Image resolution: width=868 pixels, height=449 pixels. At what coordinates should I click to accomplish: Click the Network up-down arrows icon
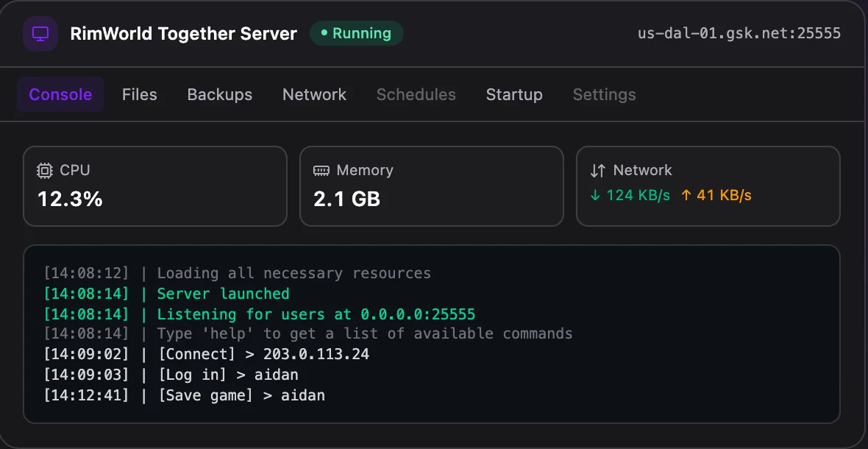coord(598,171)
